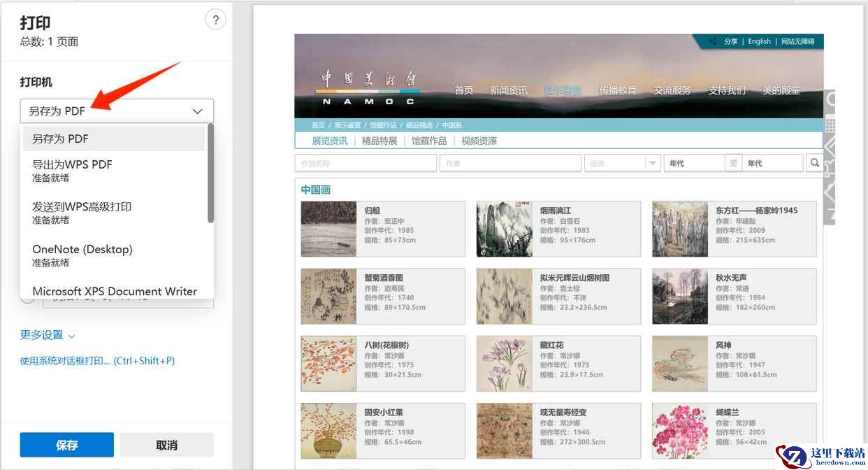
Task: Switch to 展览资讯 tab
Action: [x=329, y=141]
